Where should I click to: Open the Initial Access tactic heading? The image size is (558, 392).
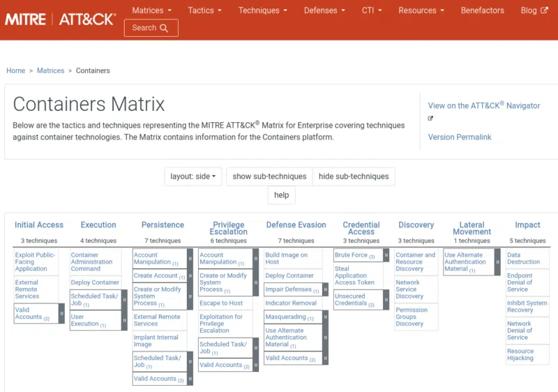pyautogui.click(x=39, y=225)
